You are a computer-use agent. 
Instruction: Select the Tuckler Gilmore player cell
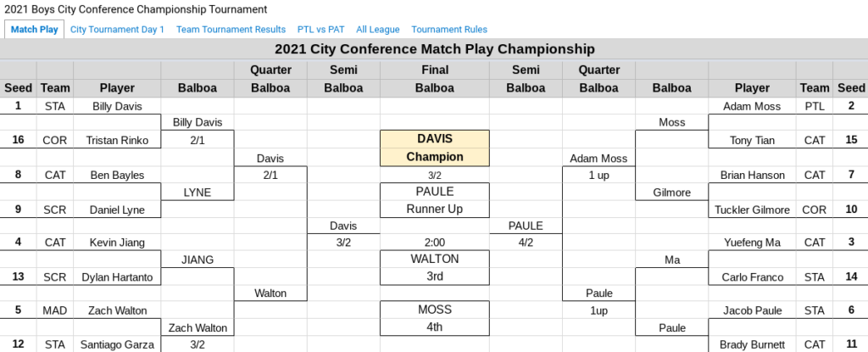[x=752, y=210]
